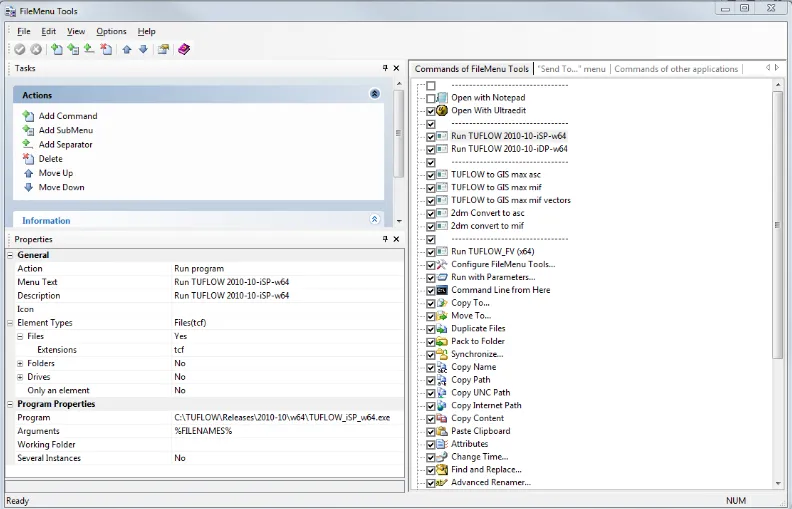
Task: Click the folder options toolbar icon
Action: point(163,49)
